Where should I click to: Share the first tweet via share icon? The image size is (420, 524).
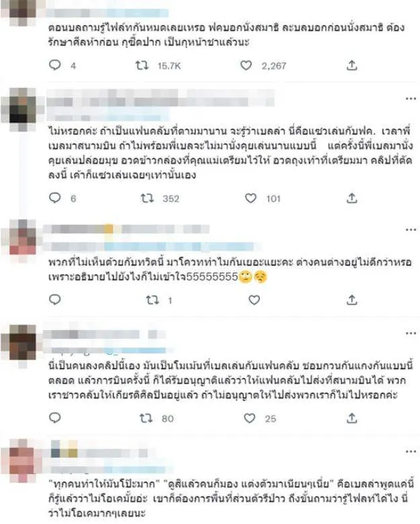tap(351, 66)
